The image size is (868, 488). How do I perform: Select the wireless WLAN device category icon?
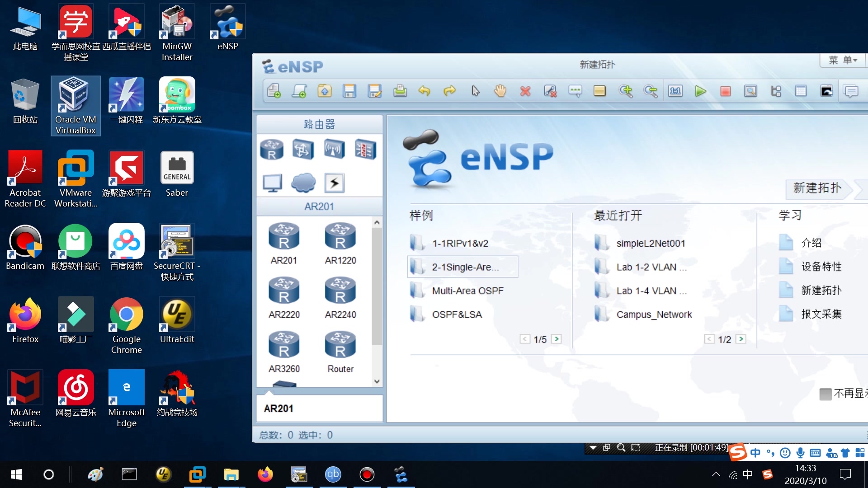334,150
